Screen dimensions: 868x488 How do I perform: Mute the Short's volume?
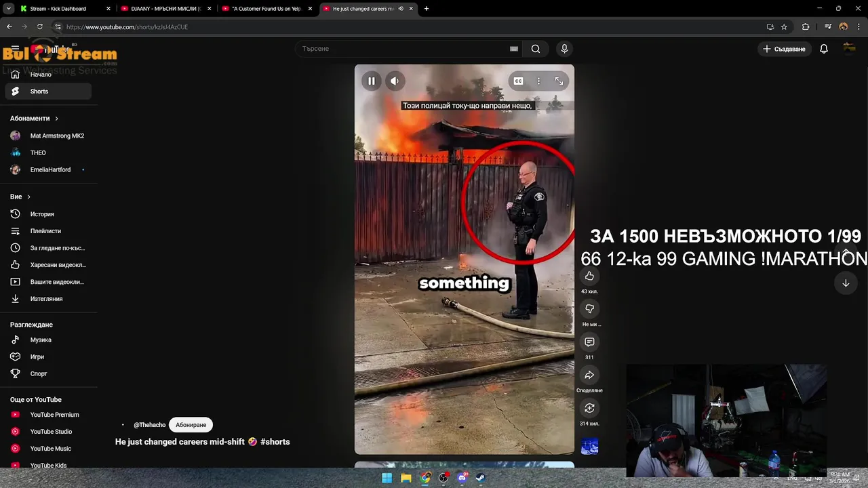[395, 81]
